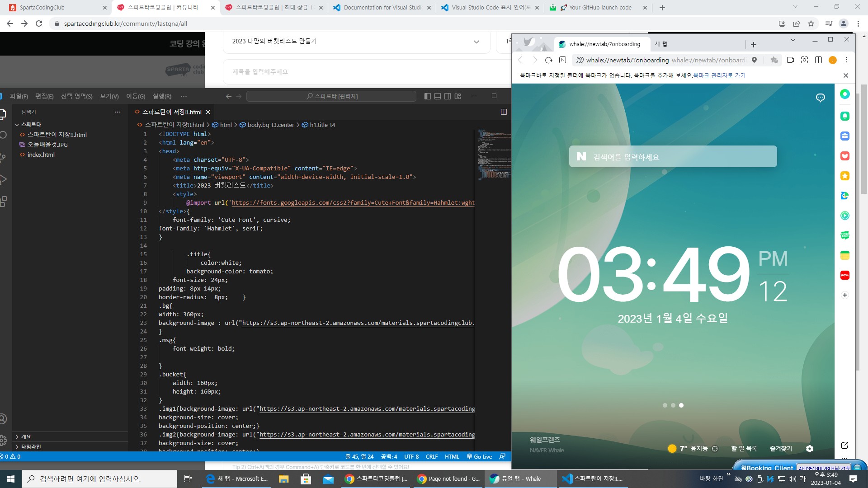Open VS Code Extensions activity icon

[x=3, y=201]
